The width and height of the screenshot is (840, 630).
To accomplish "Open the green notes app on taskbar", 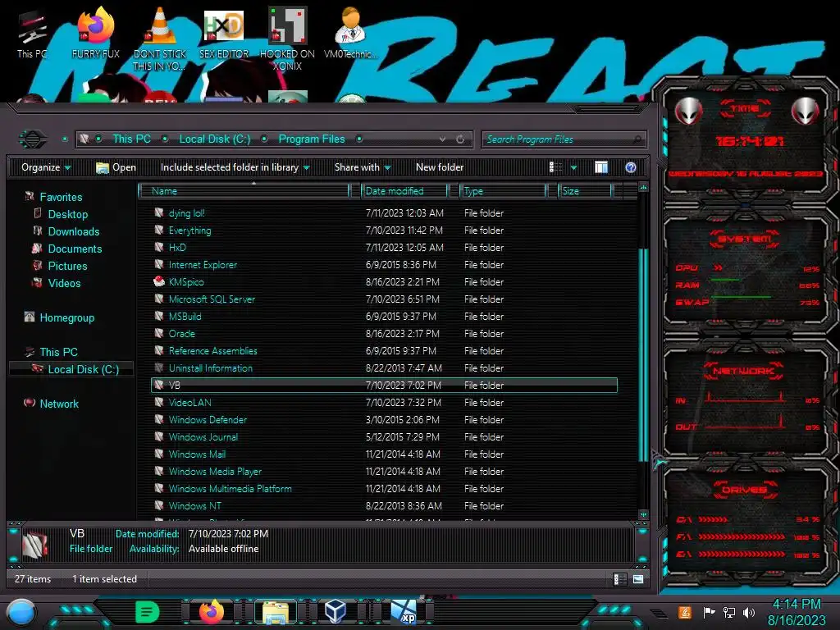I will [x=148, y=611].
